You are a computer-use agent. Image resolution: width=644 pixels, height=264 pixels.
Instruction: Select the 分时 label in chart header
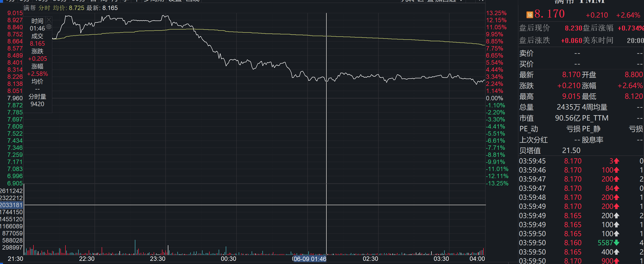[44, 8]
